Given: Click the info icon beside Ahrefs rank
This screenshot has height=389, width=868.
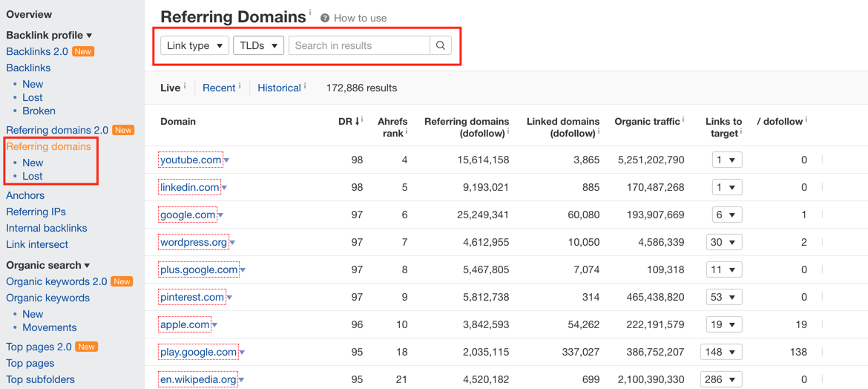Looking at the screenshot, I should (x=407, y=132).
